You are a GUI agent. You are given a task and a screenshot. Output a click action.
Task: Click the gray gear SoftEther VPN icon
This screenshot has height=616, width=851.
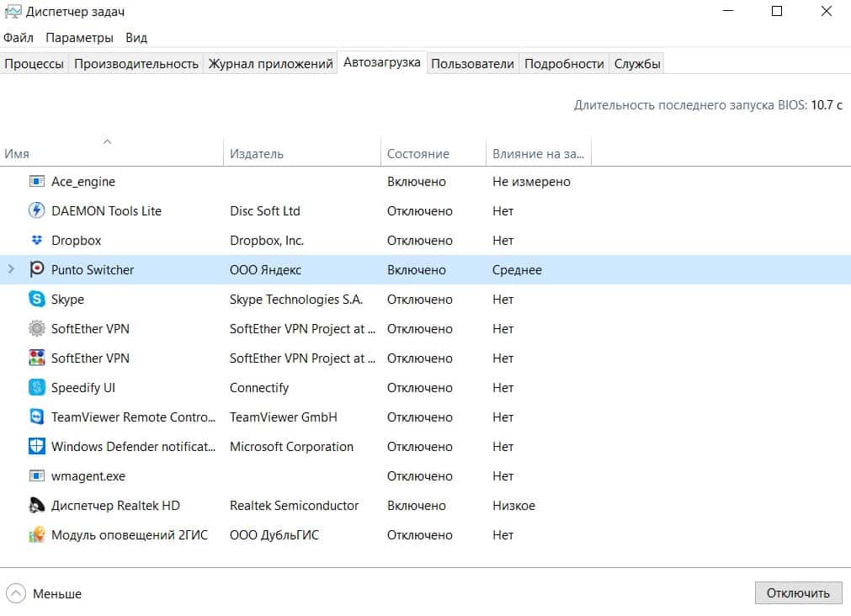[36, 328]
